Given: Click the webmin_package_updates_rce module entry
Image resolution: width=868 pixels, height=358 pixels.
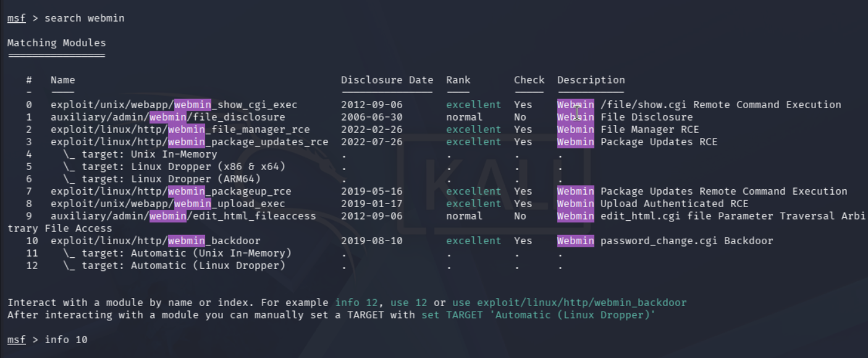Looking at the screenshot, I should click(x=189, y=142).
